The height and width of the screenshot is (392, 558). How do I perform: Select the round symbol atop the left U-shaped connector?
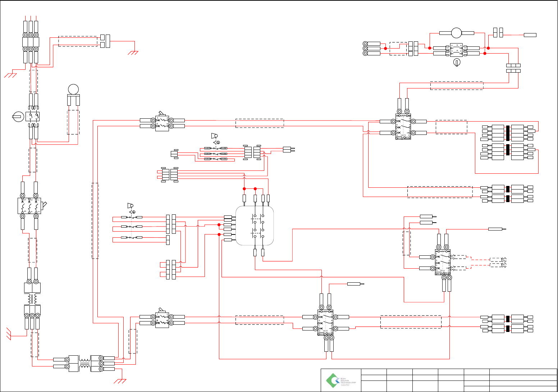click(73, 89)
